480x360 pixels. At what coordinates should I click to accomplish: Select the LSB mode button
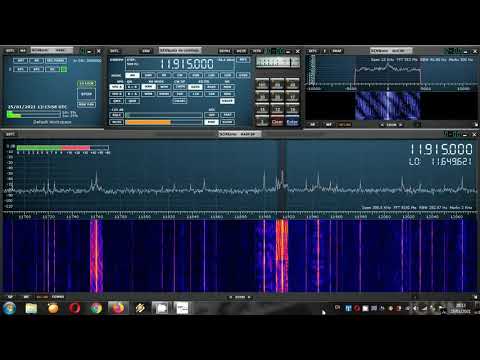(x=211, y=75)
